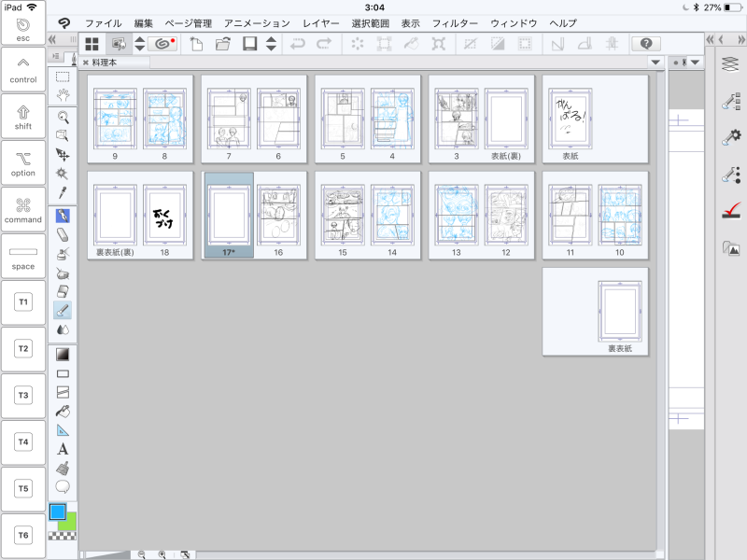747x560 pixels.
Task: Select the Move layer tool
Action: [x=63, y=155]
